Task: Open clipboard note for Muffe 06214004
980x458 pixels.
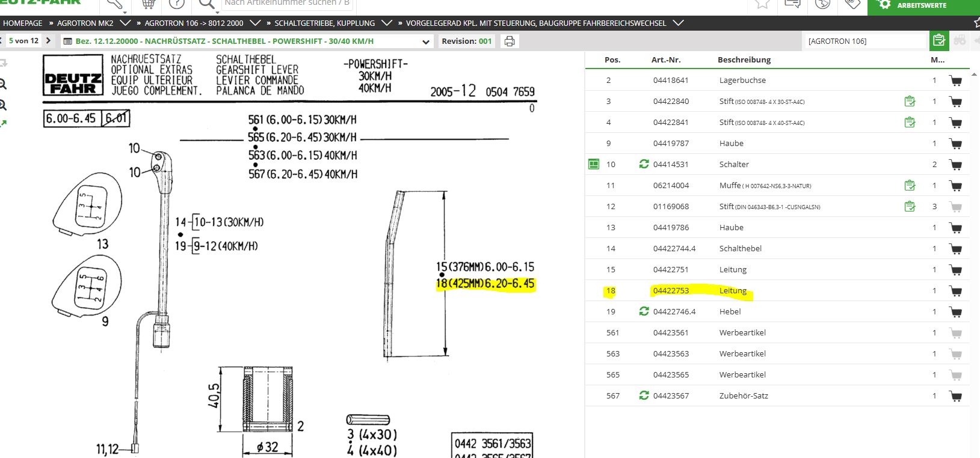Action: [x=910, y=186]
